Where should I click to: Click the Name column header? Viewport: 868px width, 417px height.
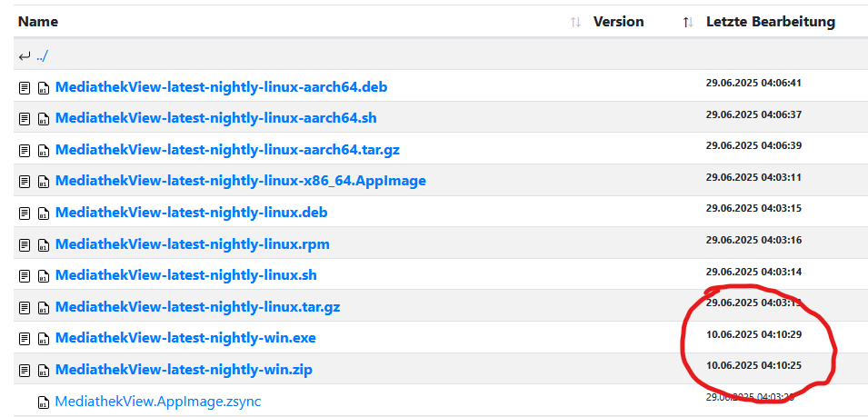pyautogui.click(x=38, y=22)
